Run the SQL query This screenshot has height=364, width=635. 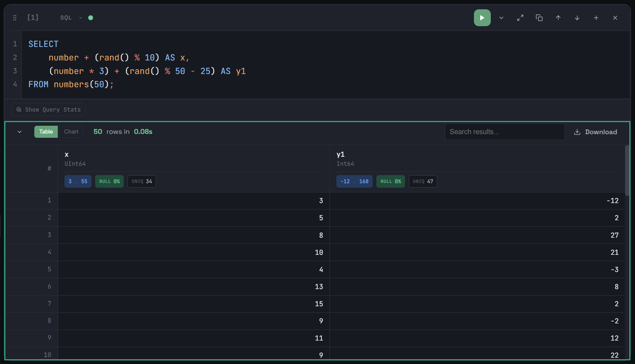pos(482,17)
